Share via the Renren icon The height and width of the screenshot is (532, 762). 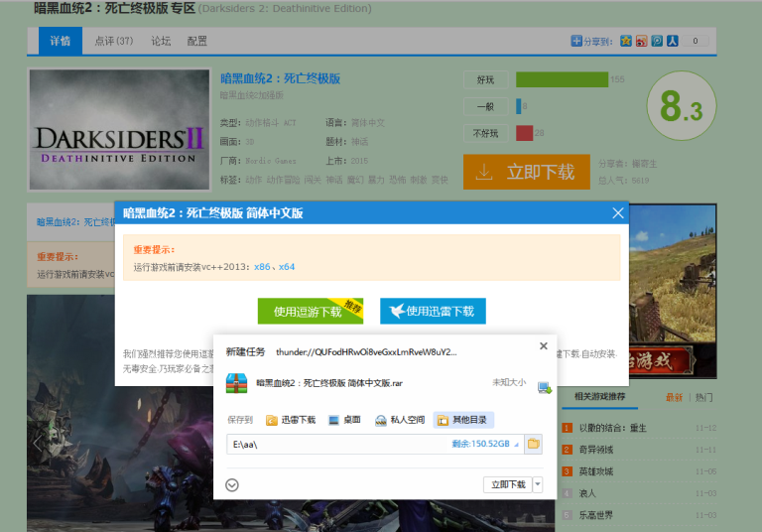(673, 41)
